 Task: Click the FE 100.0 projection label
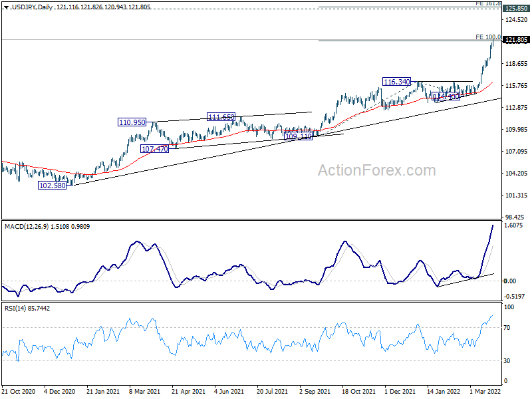488,37
